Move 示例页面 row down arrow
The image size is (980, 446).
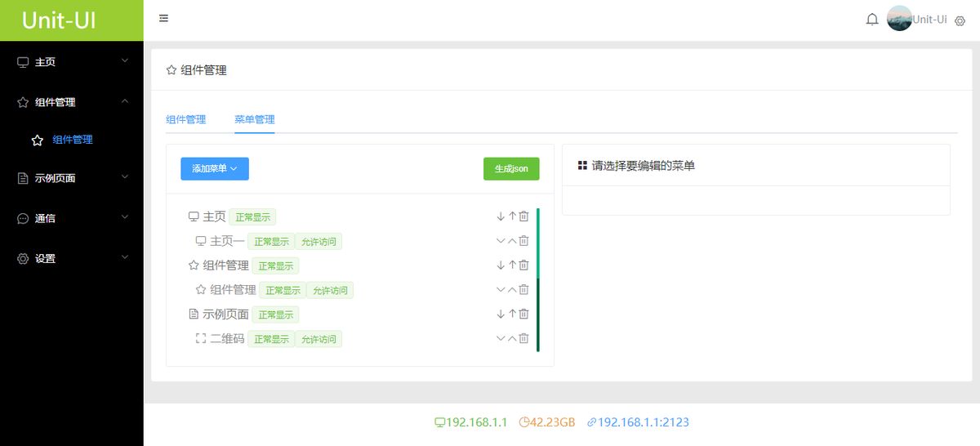point(501,314)
